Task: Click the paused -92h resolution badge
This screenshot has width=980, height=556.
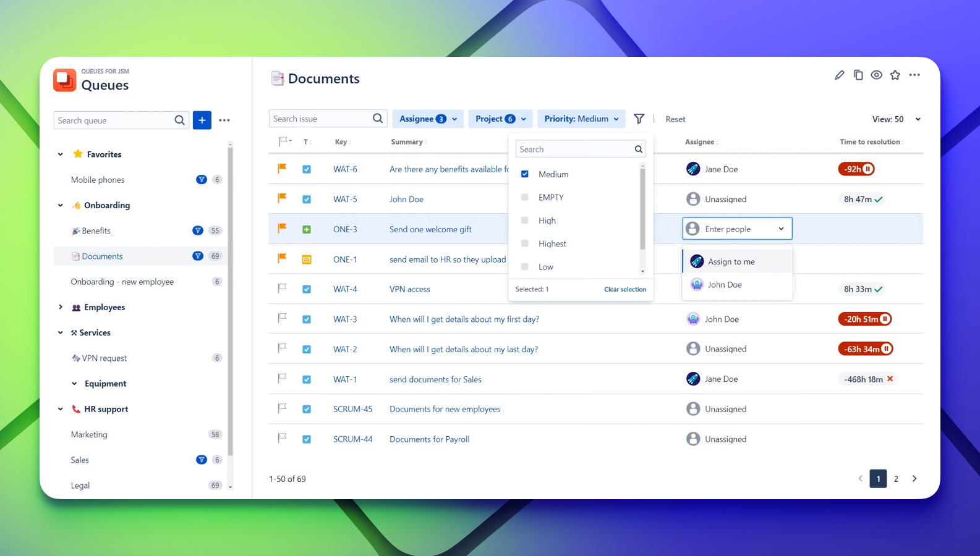Action: 856,169
